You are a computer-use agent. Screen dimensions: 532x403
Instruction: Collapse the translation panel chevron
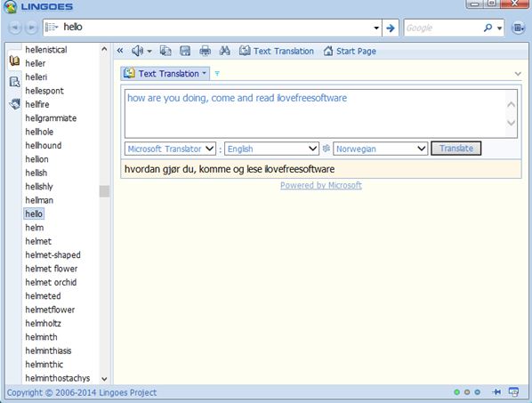click(x=518, y=74)
